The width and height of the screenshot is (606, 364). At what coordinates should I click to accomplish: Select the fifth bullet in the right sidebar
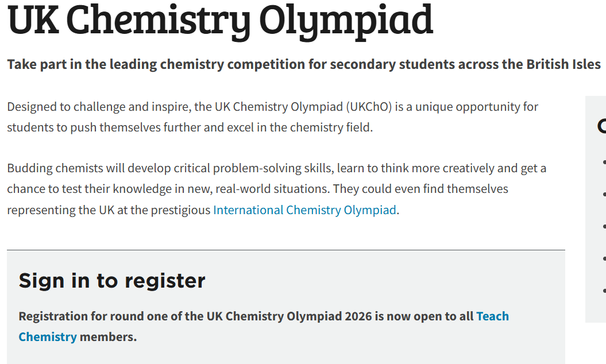tap(604, 291)
